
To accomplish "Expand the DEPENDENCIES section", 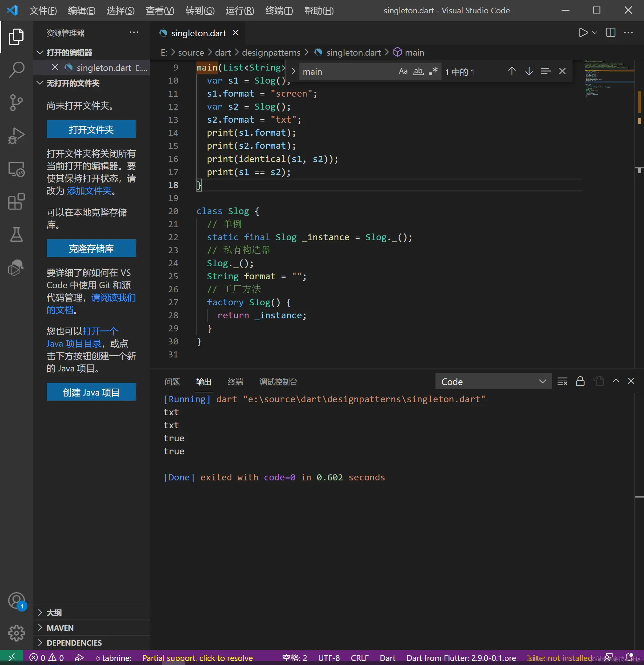I will tap(74, 643).
